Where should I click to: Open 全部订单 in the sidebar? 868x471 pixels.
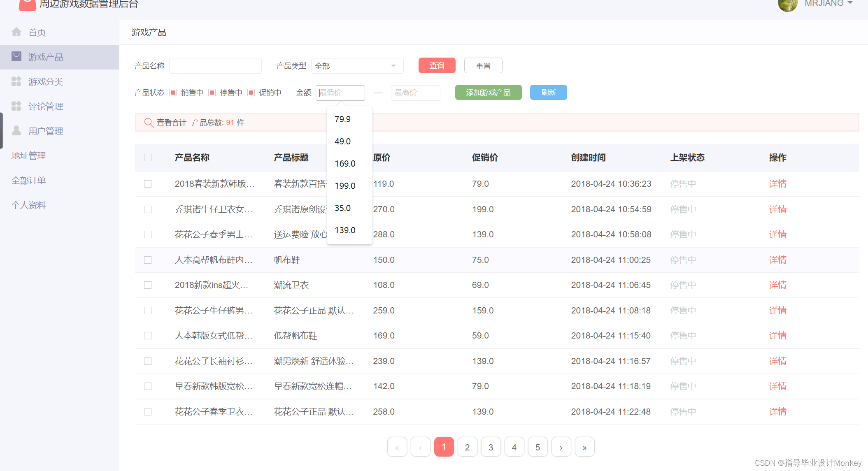pos(59,180)
